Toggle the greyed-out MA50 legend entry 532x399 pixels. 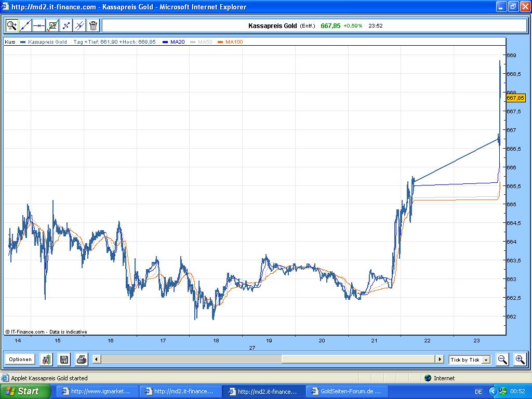click(x=201, y=42)
